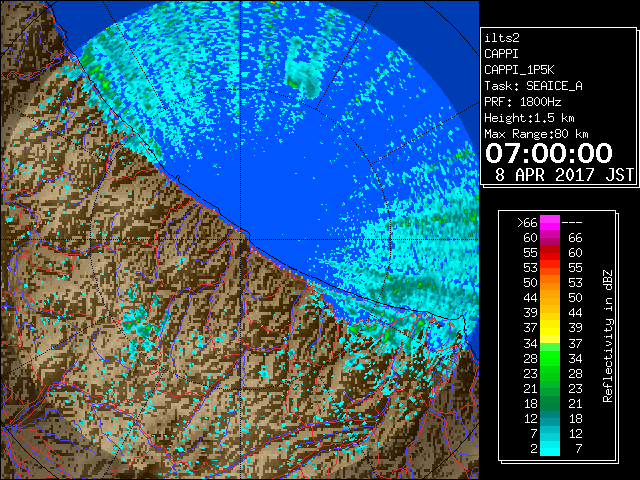Click the 'Task: SEAICE_A' text
This screenshot has width=640, height=480.
point(533,86)
